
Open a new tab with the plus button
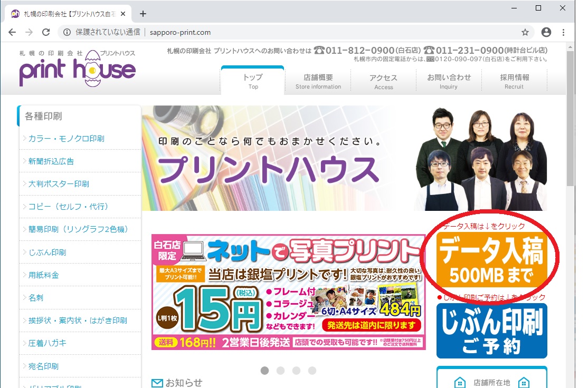(143, 14)
